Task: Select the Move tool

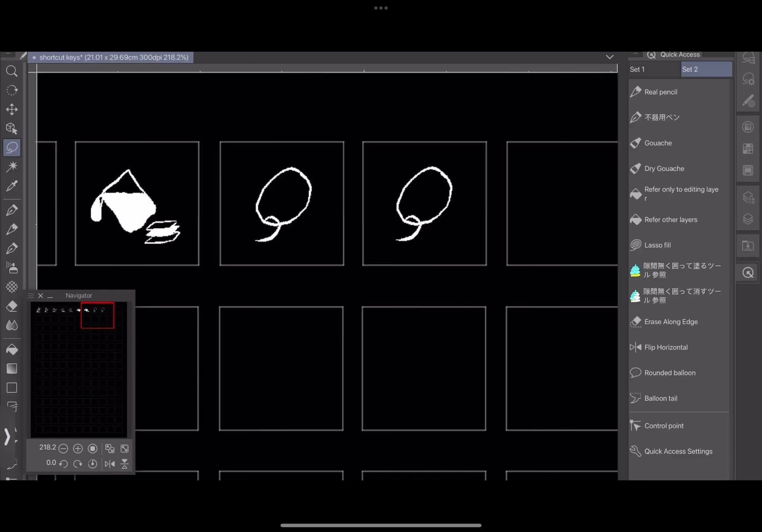Action: click(12, 110)
